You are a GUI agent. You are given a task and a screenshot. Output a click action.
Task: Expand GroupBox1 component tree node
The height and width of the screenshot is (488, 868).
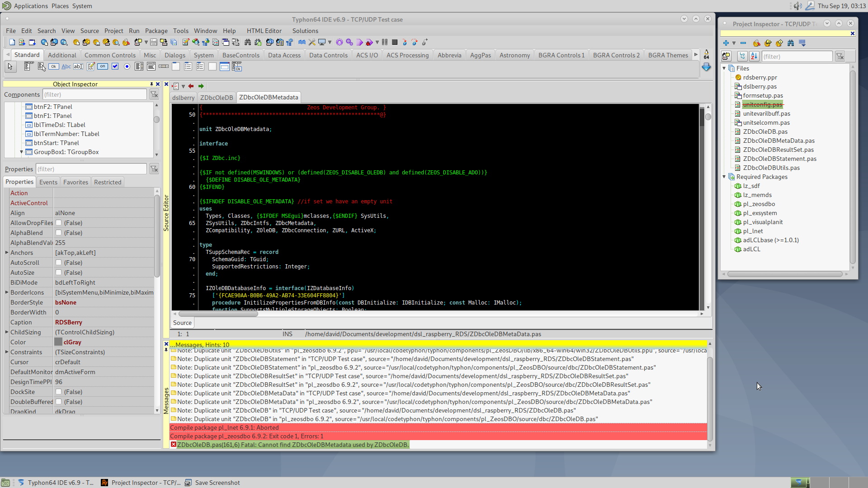tap(21, 152)
